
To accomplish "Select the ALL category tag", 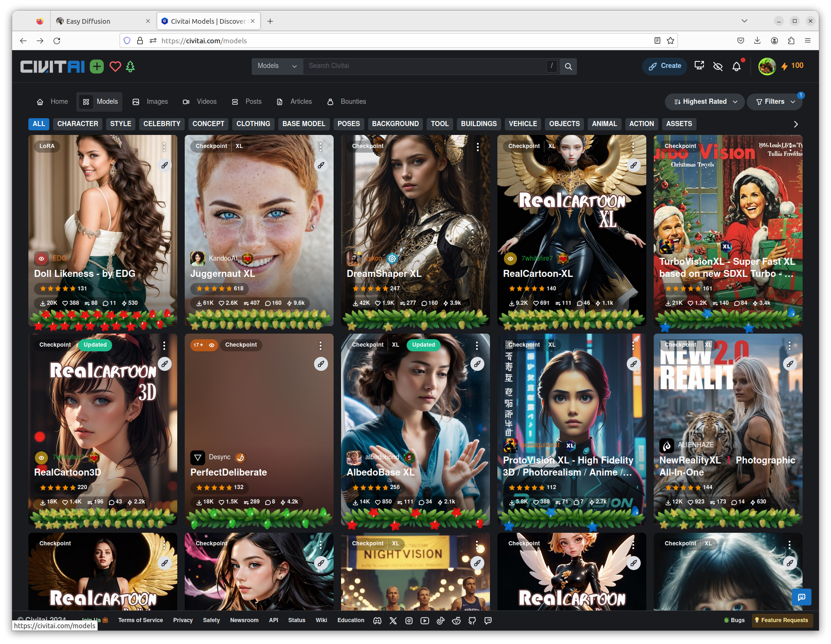I will 39,124.
